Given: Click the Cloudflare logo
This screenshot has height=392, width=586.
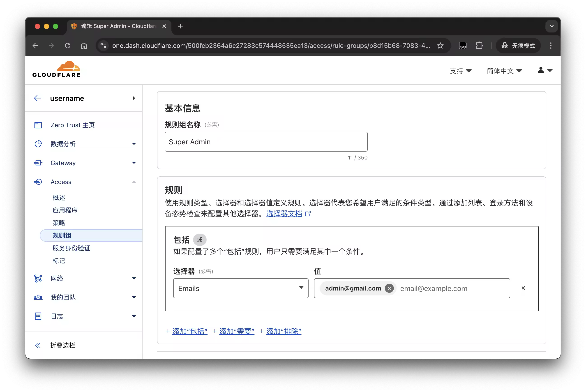Looking at the screenshot, I should pyautogui.click(x=56, y=69).
